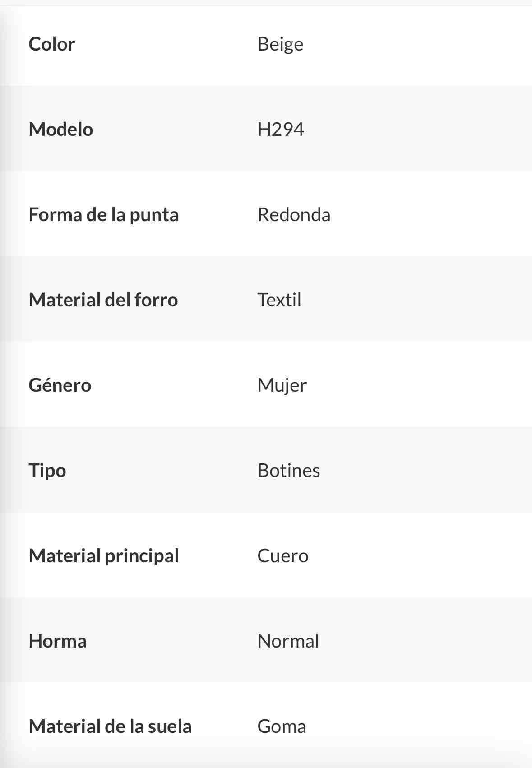Select the Textil value

click(x=279, y=300)
